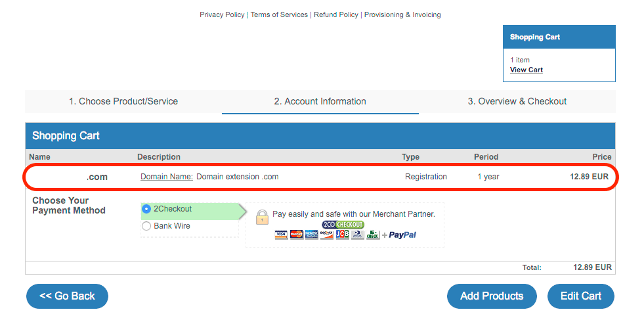Click the Discover card icon
This screenshot has width=644, height=316.
click(327, 235)
